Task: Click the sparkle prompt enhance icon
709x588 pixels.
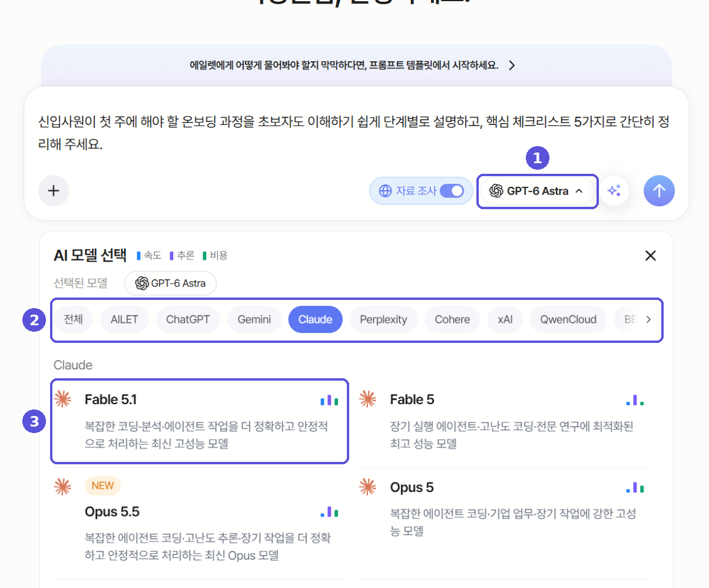Action: 615,191
